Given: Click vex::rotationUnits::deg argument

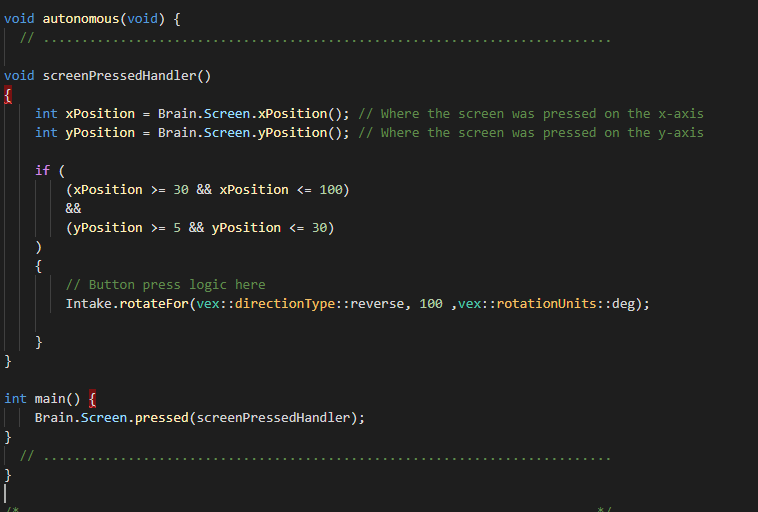Looking at the screenshot, I should click(x=549, y=303).
